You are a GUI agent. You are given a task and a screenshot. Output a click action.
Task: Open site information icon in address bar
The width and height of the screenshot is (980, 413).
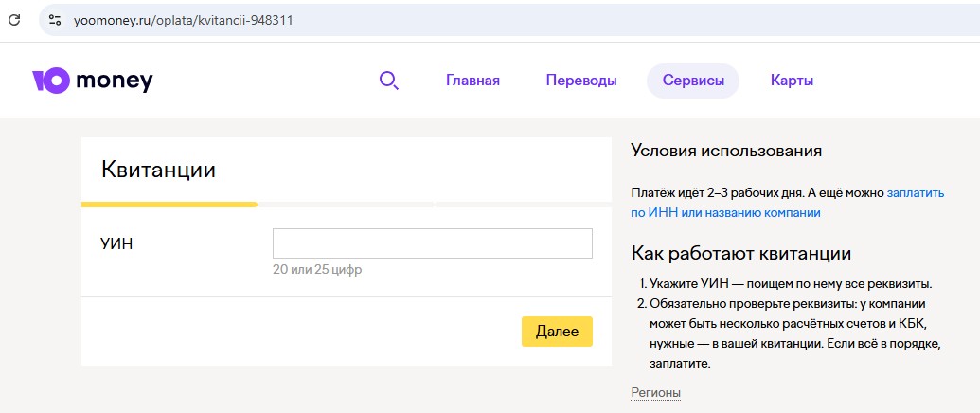(55, 20)
